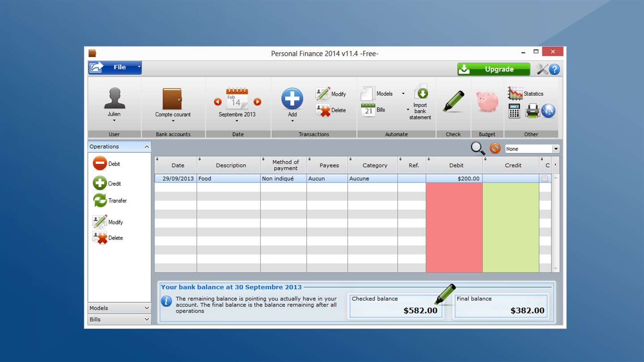Expand the Models sidebar panel
644x362 pixels.
[119, 308]
